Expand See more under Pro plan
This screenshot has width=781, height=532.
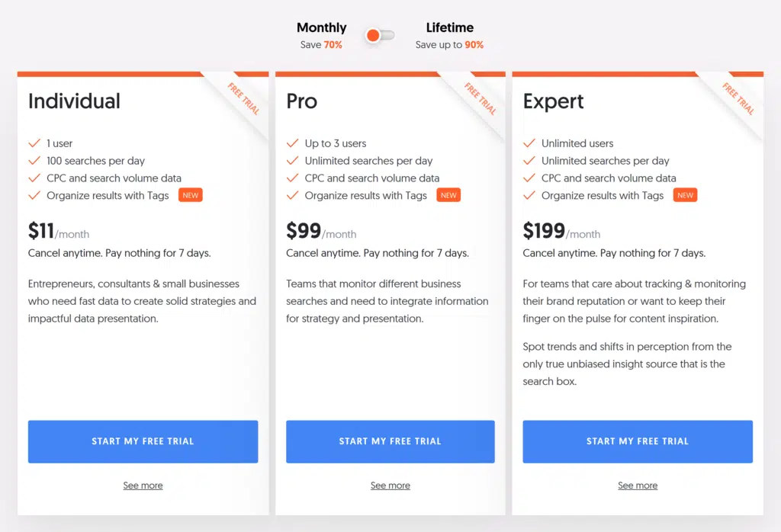pyautogui.click(x=390, y=486)
